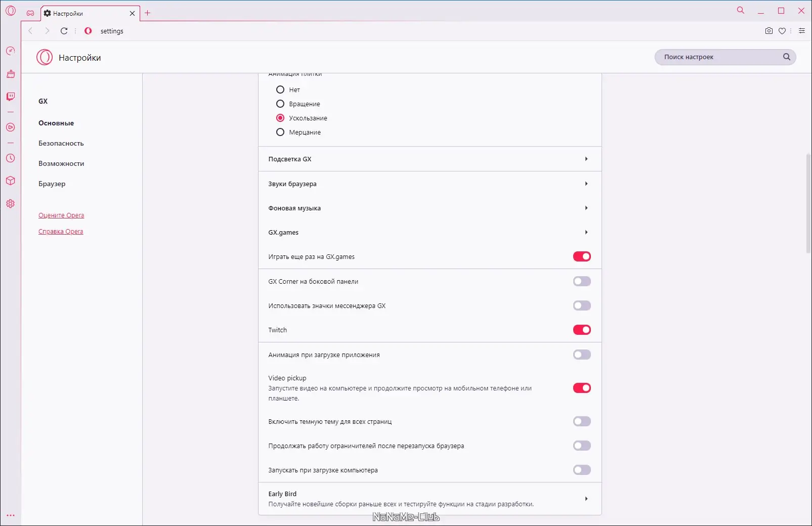812x526 pixels.
Task: Expand the Early Bird section
Action: (430, 499)
